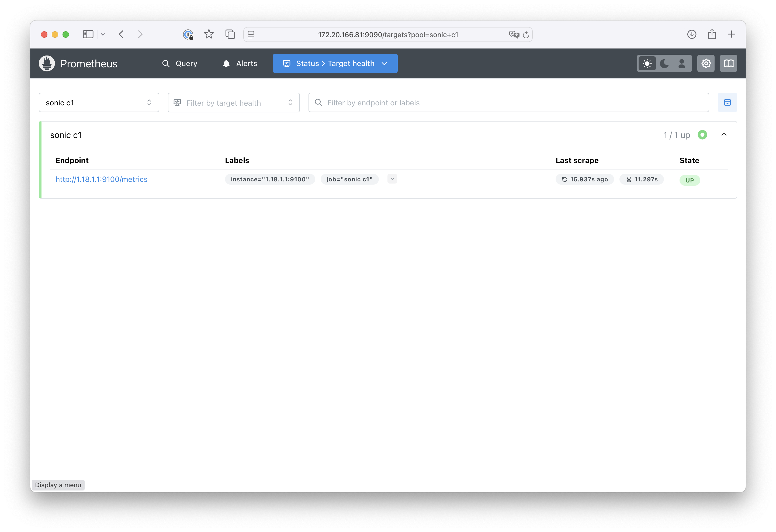Click the share icon in Safari toolbar

click(x=712, y=34)
